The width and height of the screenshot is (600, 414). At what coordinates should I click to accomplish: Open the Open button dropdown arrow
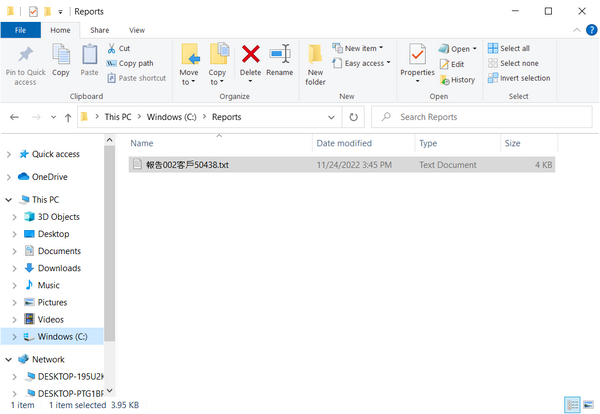pyautogui.click(x=474, y=49)
